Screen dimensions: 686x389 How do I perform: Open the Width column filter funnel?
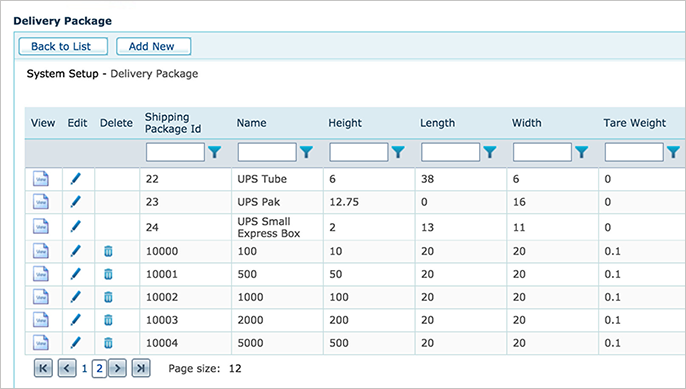click(x=581, y=152)
